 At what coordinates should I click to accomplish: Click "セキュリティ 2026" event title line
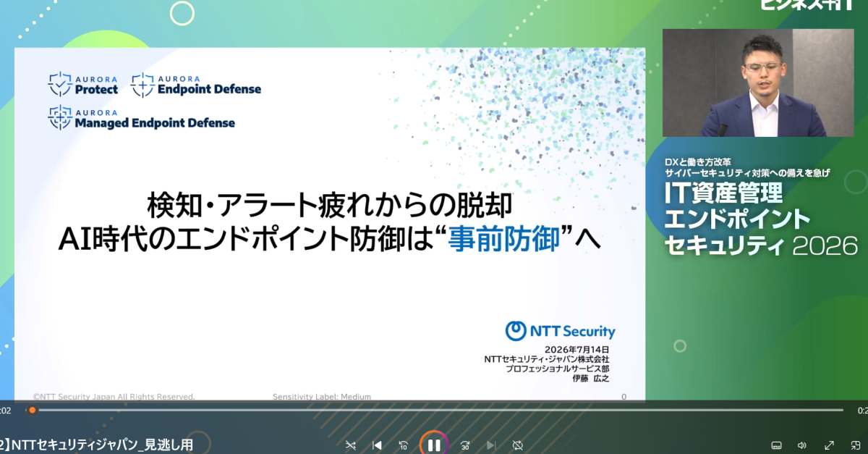point(762,246)
